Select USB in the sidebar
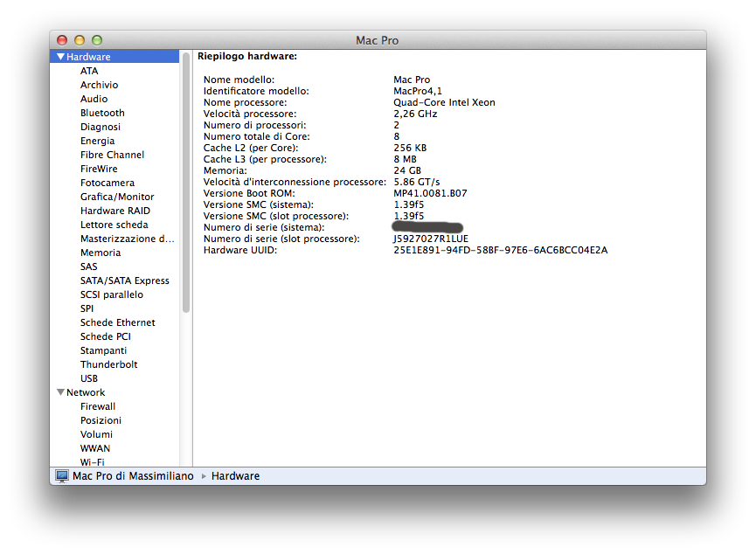Screen dimensions: 756x554 click(x=89, y=378)
